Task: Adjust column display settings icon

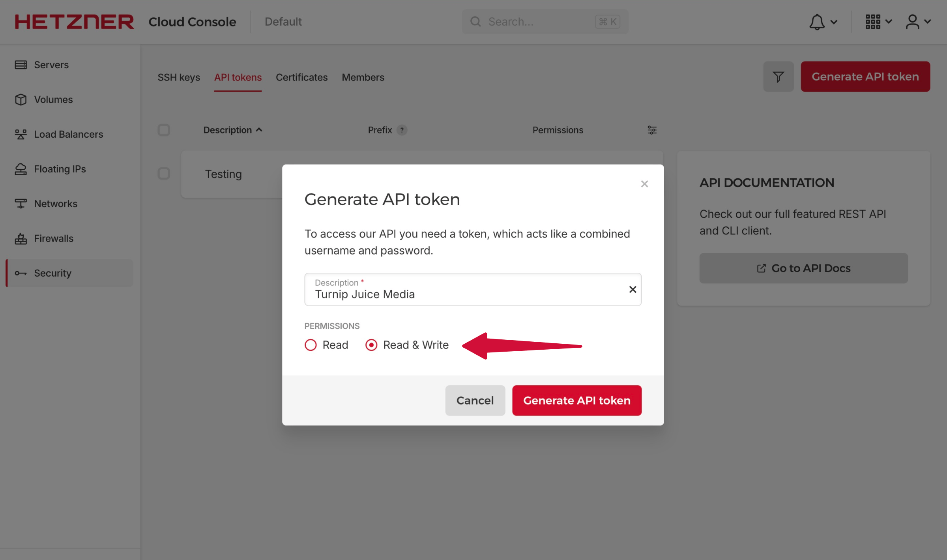Action: (651, 130)
